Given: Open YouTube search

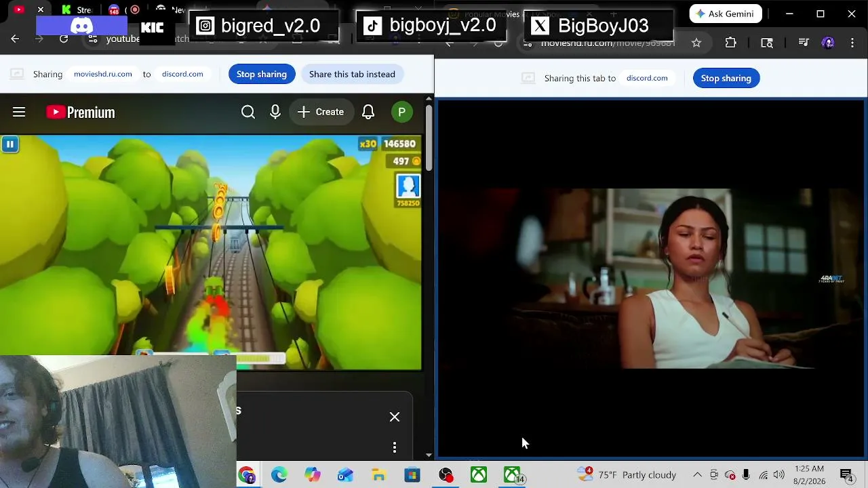Looking at the screenshot, I should [x=248, y=112].
